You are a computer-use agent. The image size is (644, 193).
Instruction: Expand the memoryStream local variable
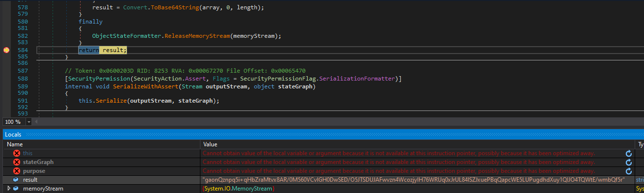click(9, 189)
